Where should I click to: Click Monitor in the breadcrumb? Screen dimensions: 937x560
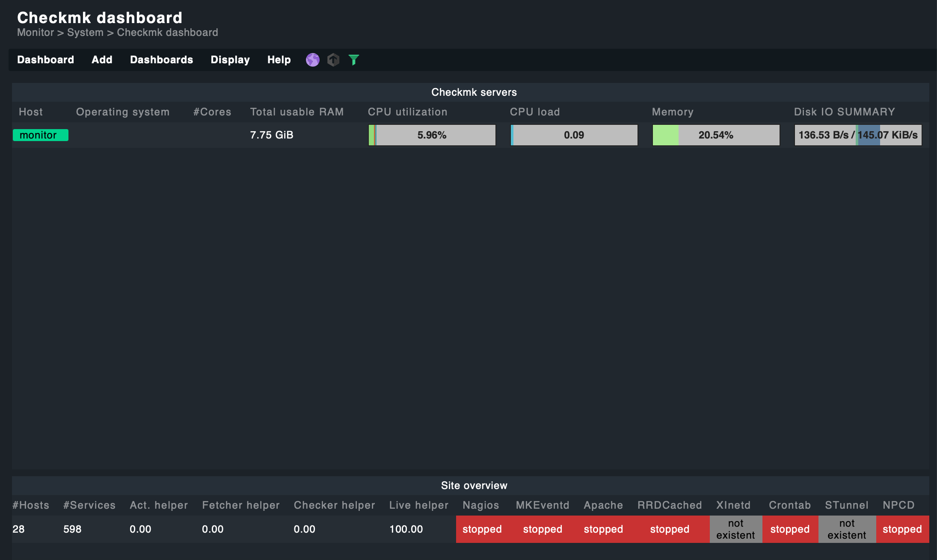coord(36,32)
